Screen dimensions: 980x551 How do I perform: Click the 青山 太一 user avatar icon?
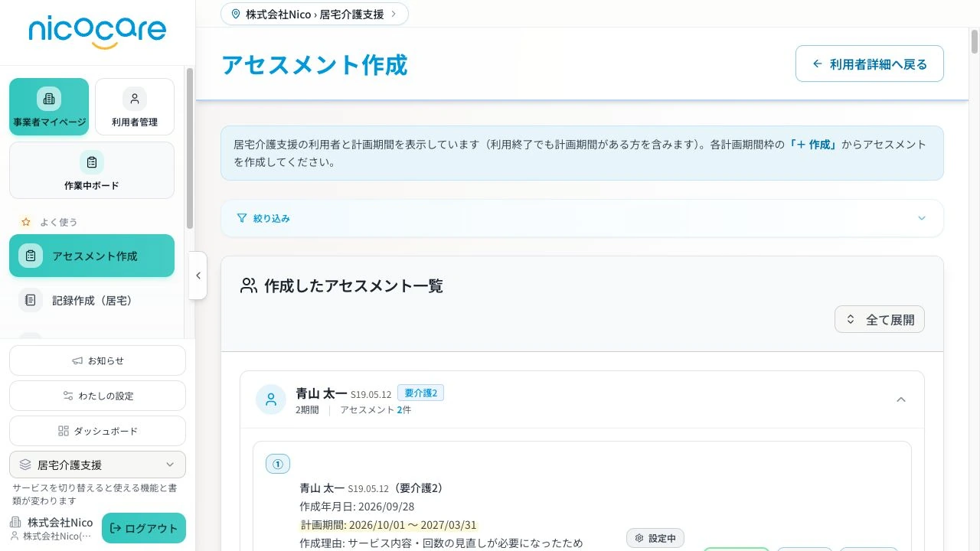(271, 399)
